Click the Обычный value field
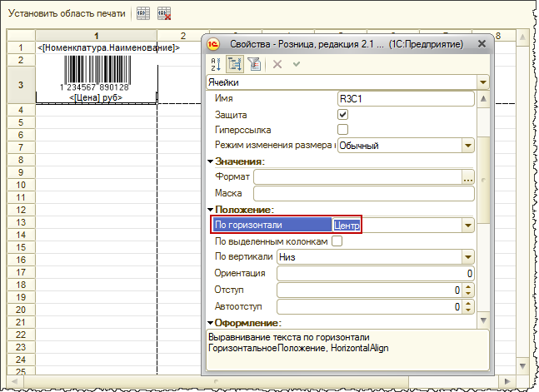This screenshot has width=539, height=392. tap(400, 146)
